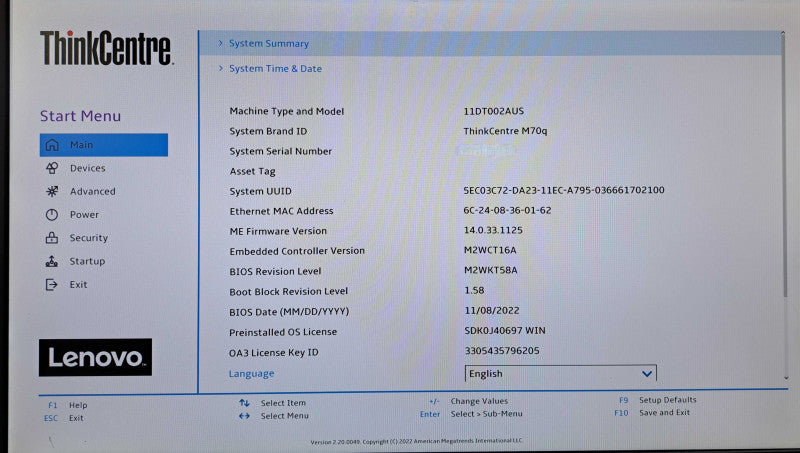The image size is (800, 453).
Task: Click F1 Help shortcut
Action: pyautogui.click(x=68, y=405)
